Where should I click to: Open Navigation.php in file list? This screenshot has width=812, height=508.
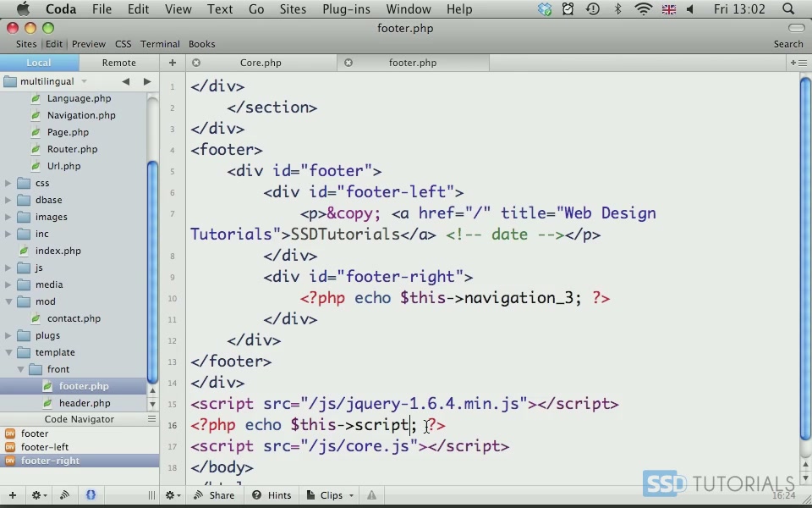pos(81,115)
